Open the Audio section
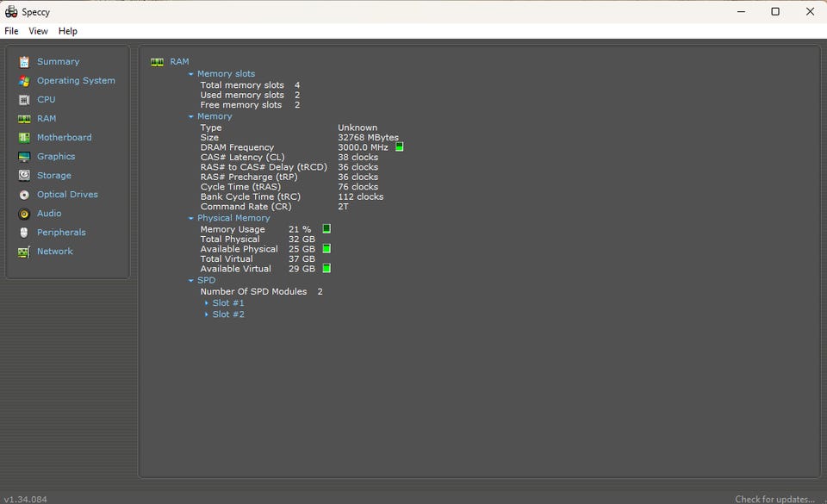Viewport: 827px width, 504px height. (49, 214)
